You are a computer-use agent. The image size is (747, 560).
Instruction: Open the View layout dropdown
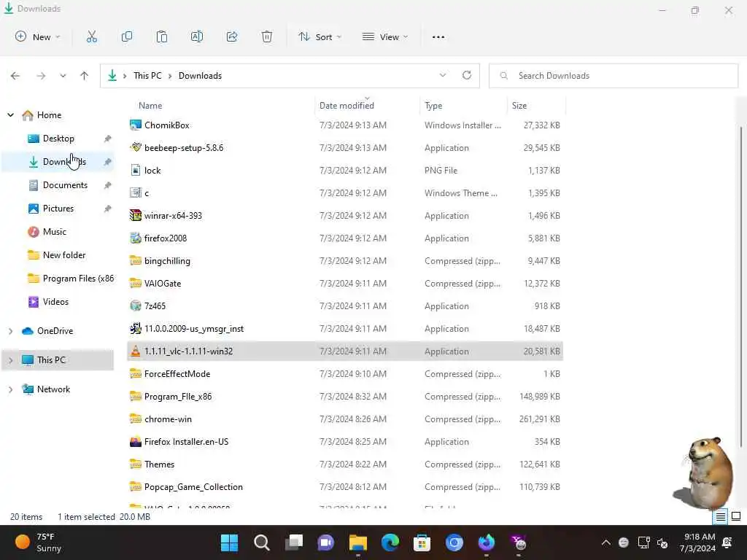pyautogui.click(x=385, y=36)
